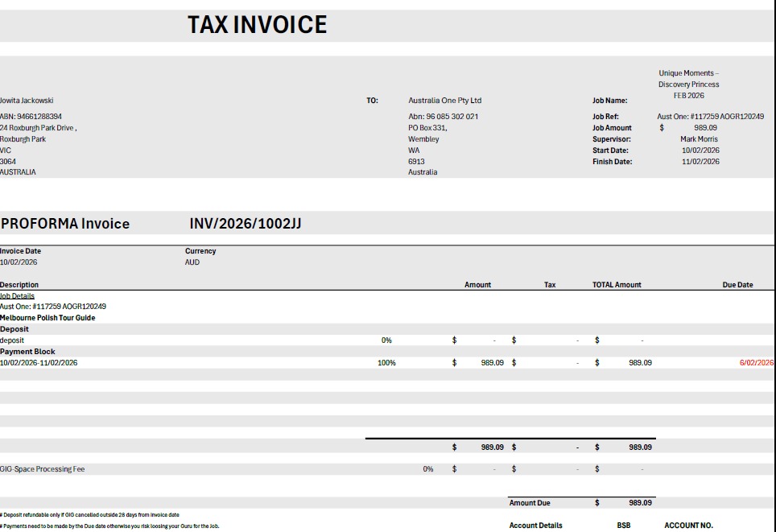The image size is (776, 532).
Task: Open the underlined Job Details text
Action: [18, 296]
